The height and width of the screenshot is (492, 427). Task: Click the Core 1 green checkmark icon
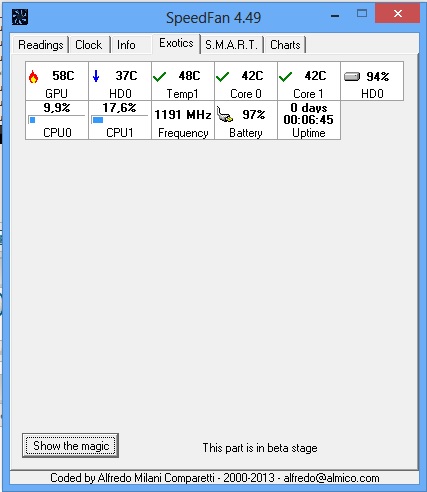(285, 77)
